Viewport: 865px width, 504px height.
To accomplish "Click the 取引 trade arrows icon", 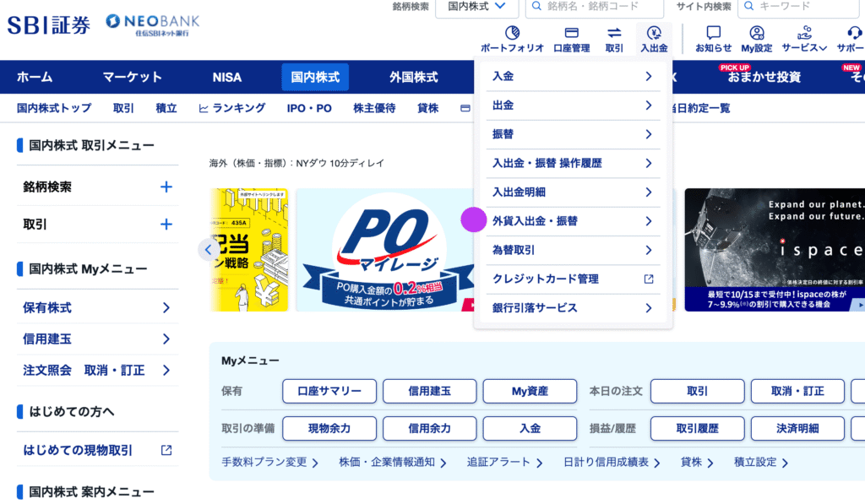I will [614, 34].
